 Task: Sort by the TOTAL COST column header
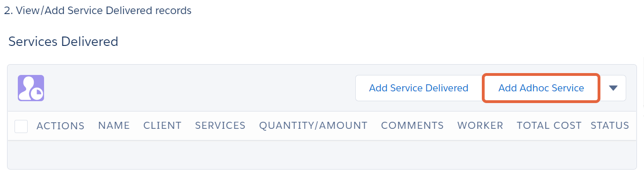click(549, 126)
